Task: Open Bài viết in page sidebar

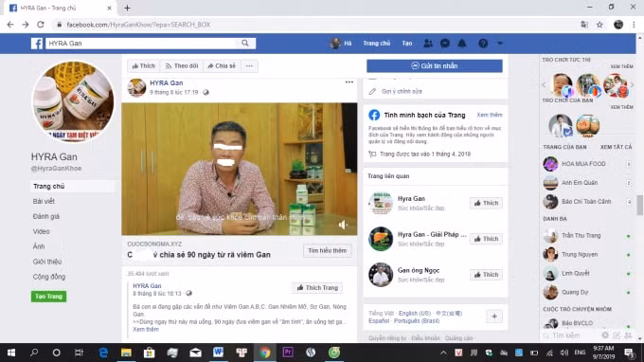Action: point(44,201)
